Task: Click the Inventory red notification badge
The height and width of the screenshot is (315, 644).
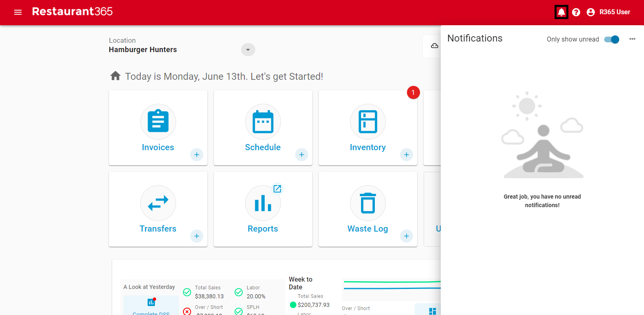Action: pyautogui.click(x=413, y=92)
